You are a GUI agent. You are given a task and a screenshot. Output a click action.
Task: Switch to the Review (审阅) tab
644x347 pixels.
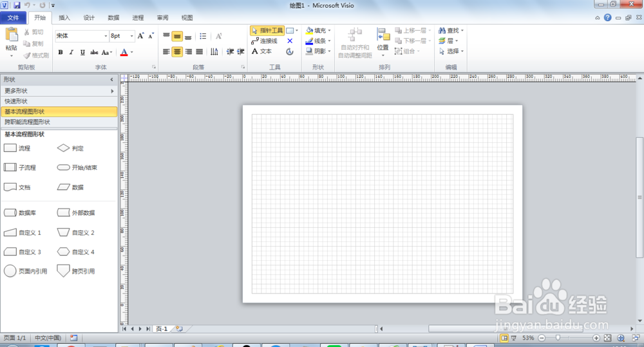163,17
